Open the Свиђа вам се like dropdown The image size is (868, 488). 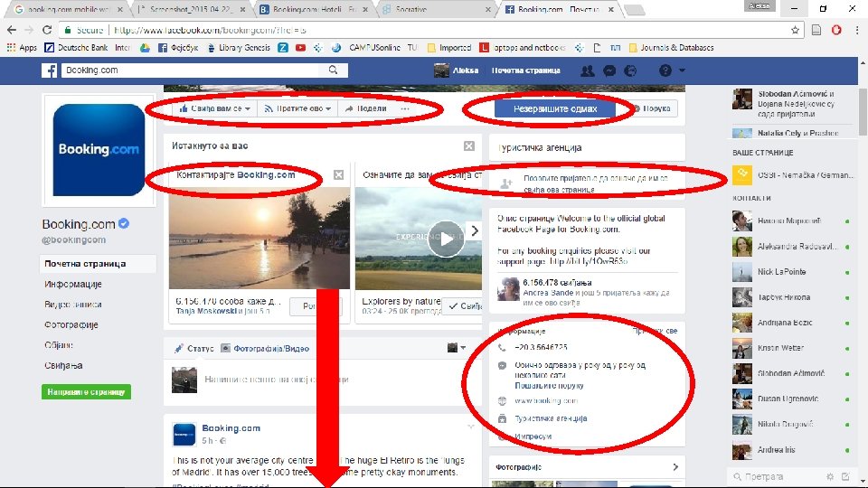[214, 108]
